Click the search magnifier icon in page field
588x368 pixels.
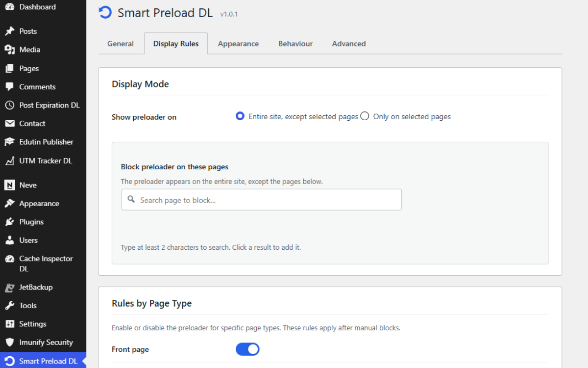pyautogui.click(x=131, y=199)
